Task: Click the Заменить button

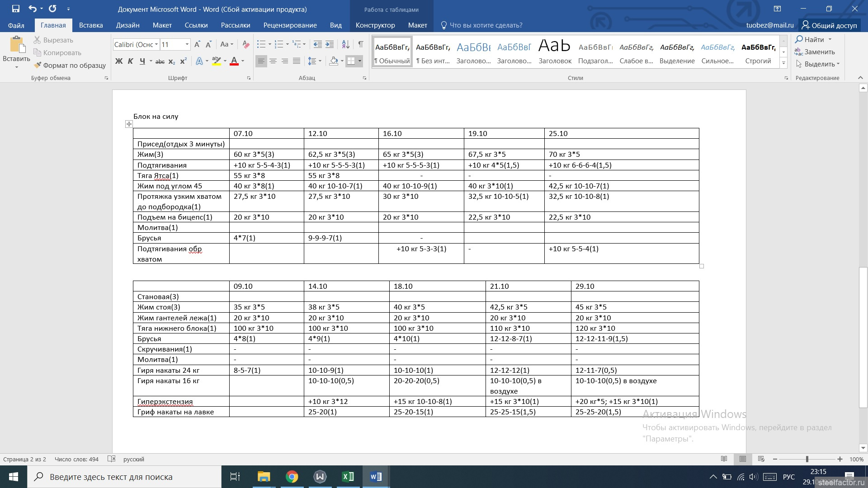Action: pos(819,52)
